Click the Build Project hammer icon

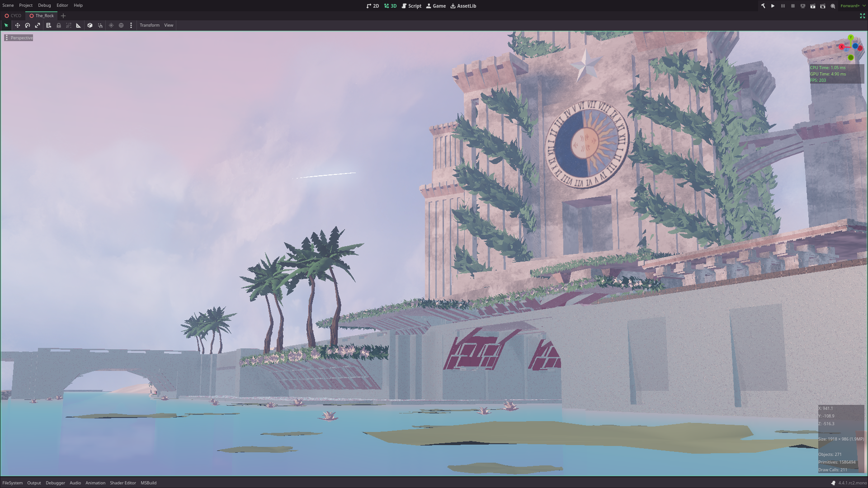pos(763,6)
